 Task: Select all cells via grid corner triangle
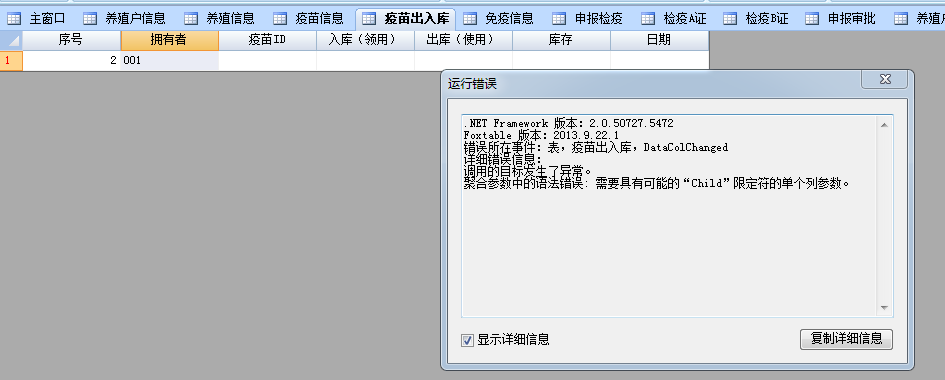point(11,40)
